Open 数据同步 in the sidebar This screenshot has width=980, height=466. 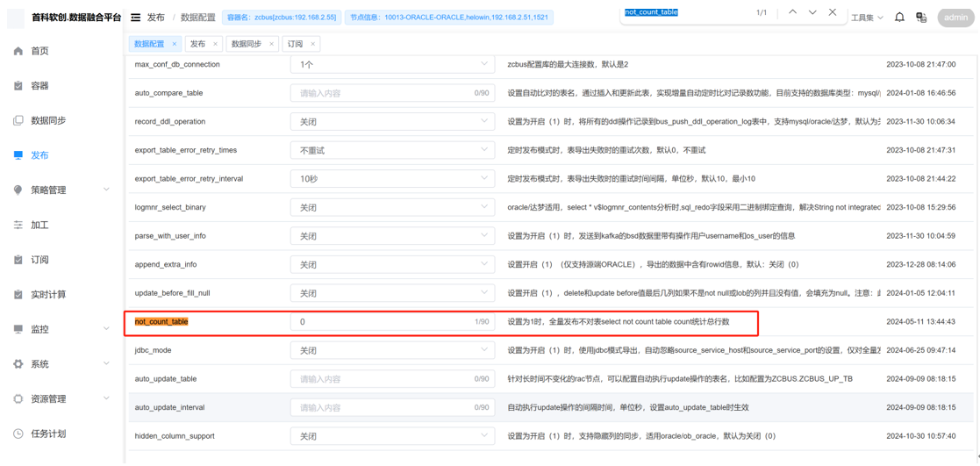click(48, 120)
